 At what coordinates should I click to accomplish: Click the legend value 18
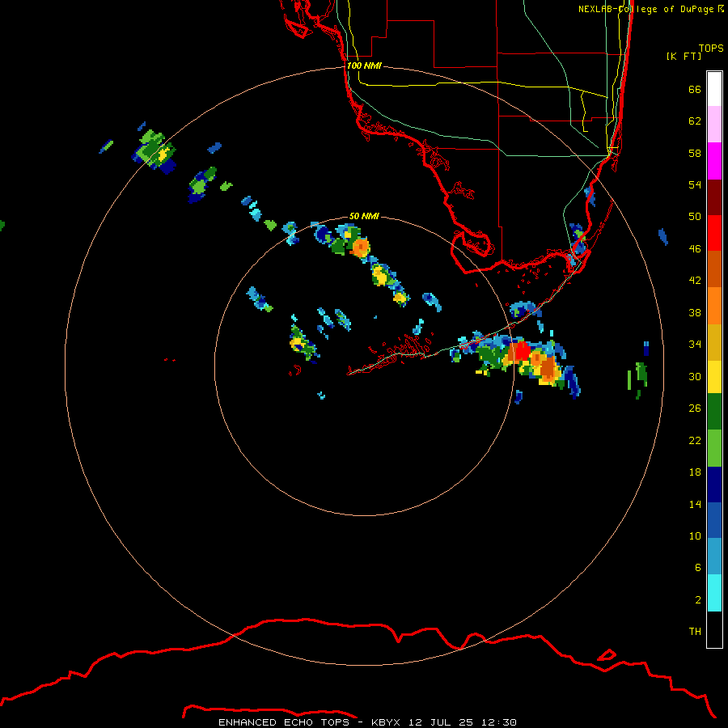coord(695,472)
